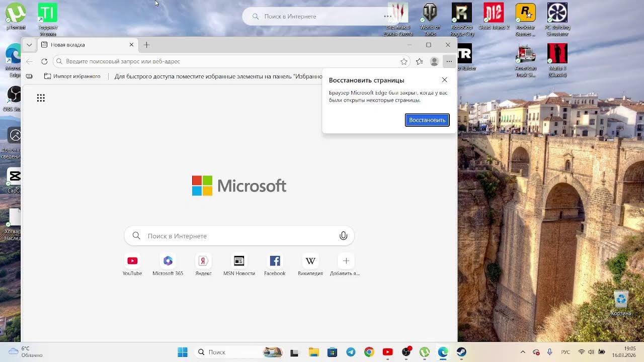Select the PC Building Simulator desktop shortcut
Screen dimensions: 644x362
coord(557,20)
